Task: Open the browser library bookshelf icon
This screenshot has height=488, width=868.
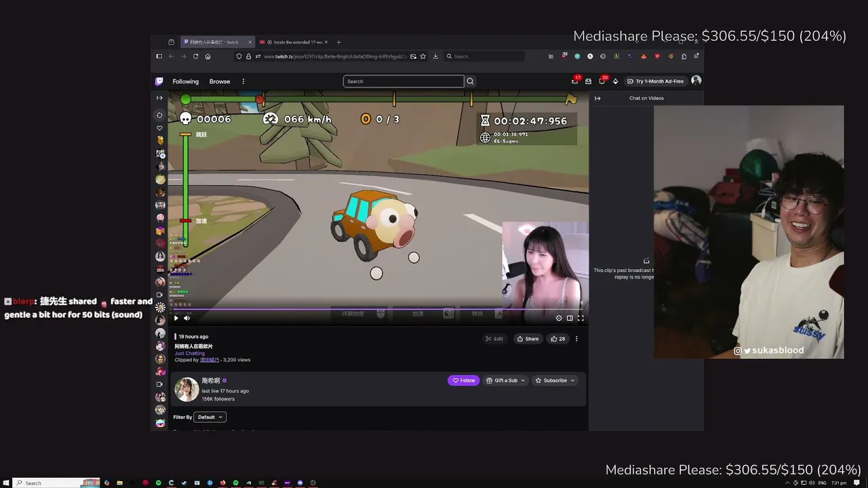Action: 551,56
